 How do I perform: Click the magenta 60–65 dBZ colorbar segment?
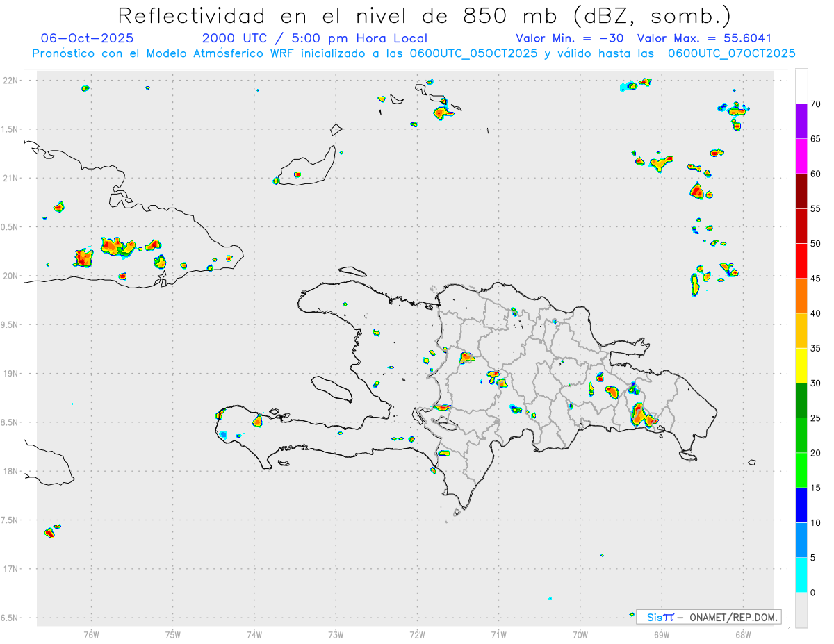801,156
